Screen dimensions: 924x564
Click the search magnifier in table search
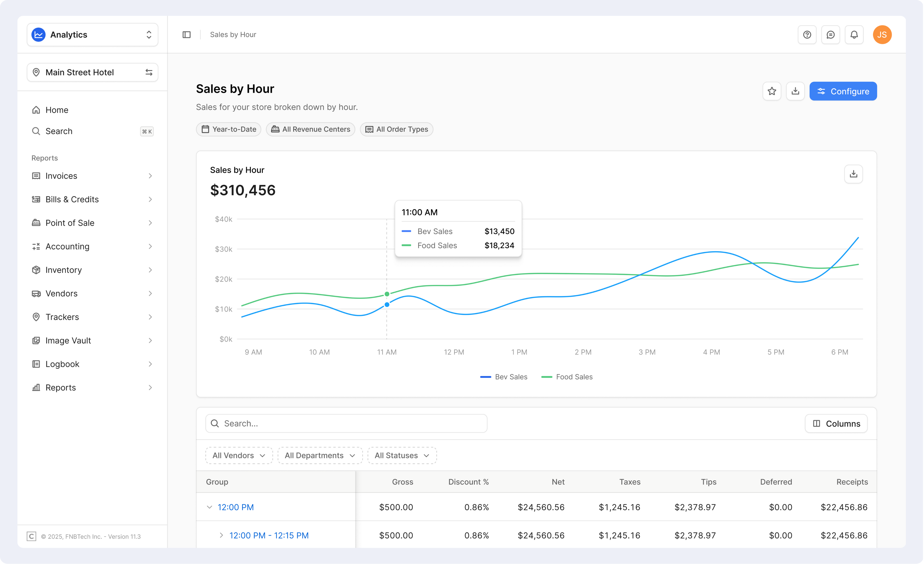pos(215,423)
